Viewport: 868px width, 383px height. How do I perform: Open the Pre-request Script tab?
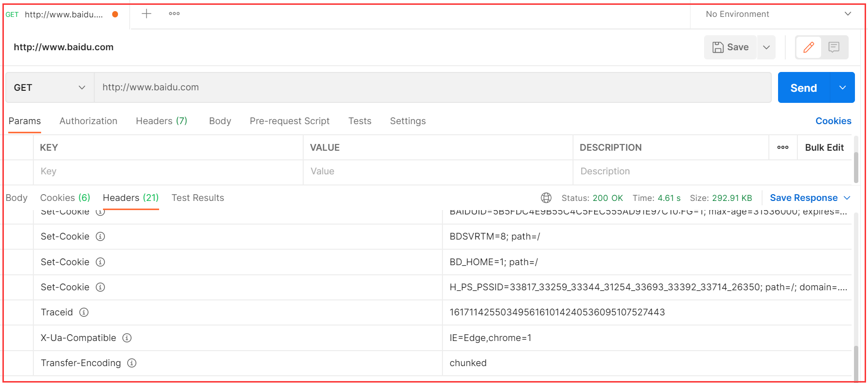(x=290, y=121)
